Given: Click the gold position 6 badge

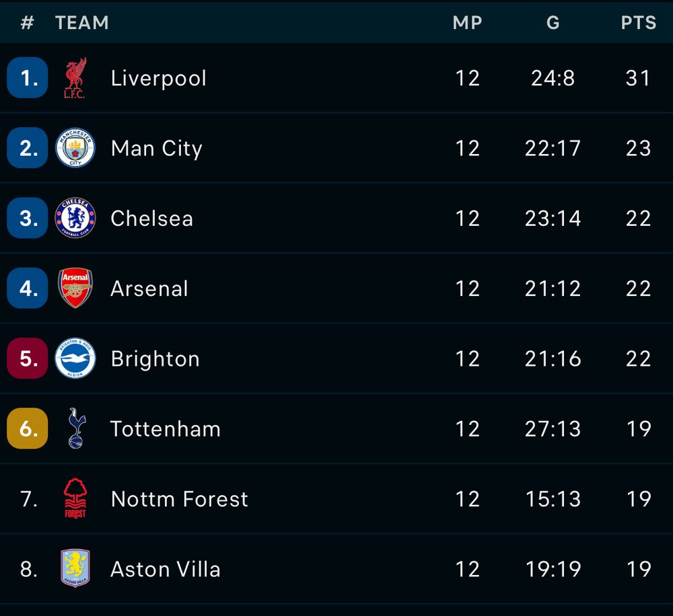Looking at the screenshot, I should (28, 428).
